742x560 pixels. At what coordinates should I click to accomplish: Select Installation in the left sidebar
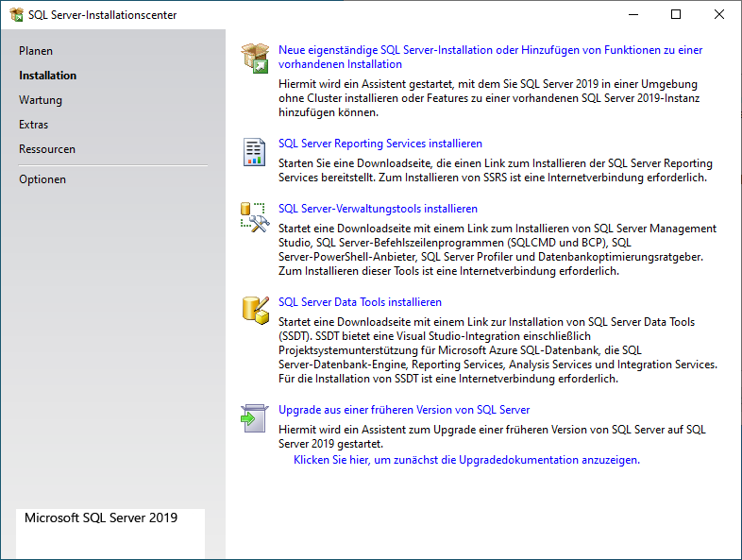tap(48, 76)
